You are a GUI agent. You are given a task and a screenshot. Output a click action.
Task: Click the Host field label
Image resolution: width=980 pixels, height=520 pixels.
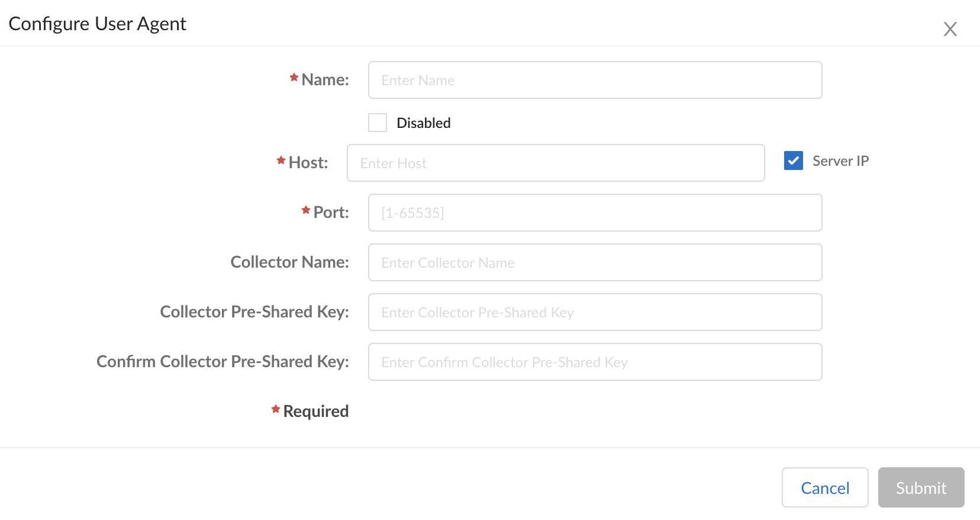point(308,163)
